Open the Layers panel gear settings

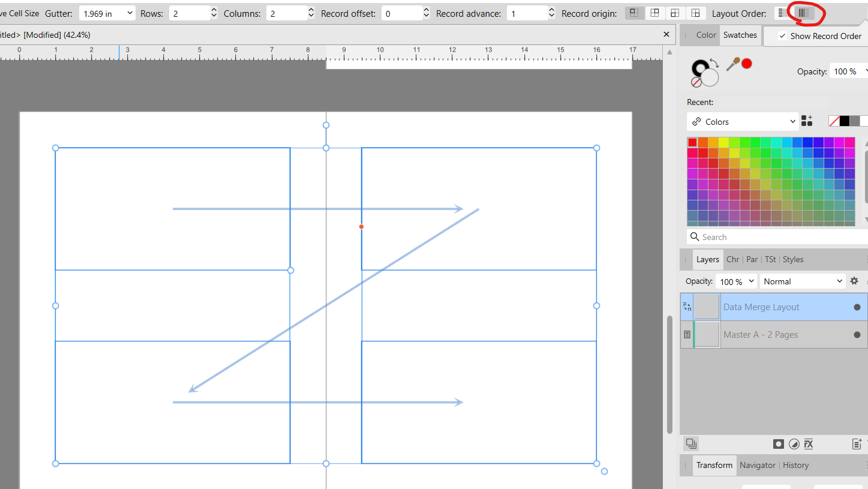(x=854, y=281)
